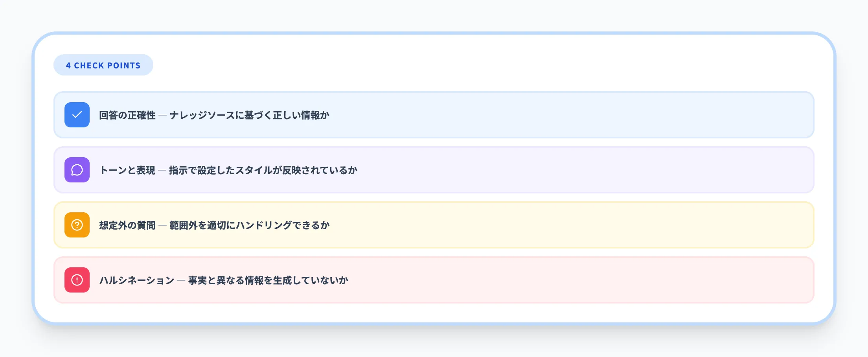Click "事実と異なる情報を生成していないか" description text
The height and width of the screenshot is (357, 868).
(x=268, y=280)
